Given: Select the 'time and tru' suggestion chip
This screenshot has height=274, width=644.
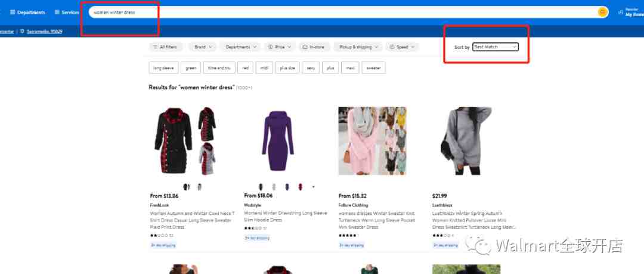Looking at the screenshot, I should click(x=219, y=68).
